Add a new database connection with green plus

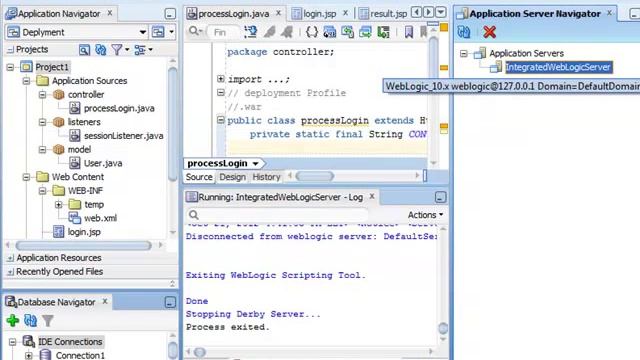pyautogui.click(x=13, y=320)
